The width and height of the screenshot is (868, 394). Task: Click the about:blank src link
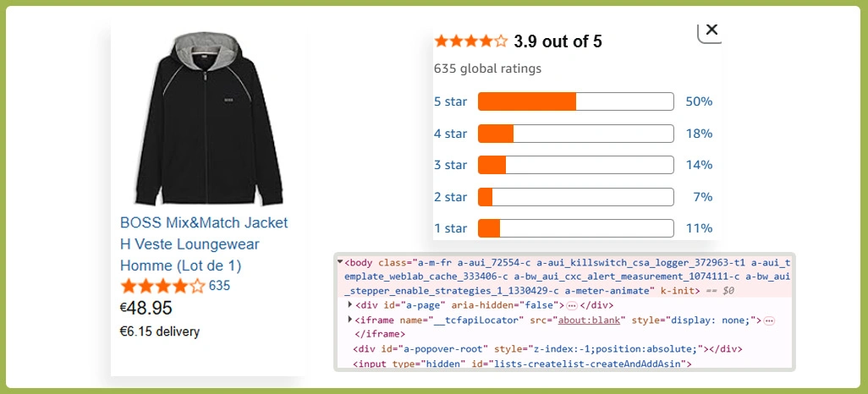(x=589, y=320)
